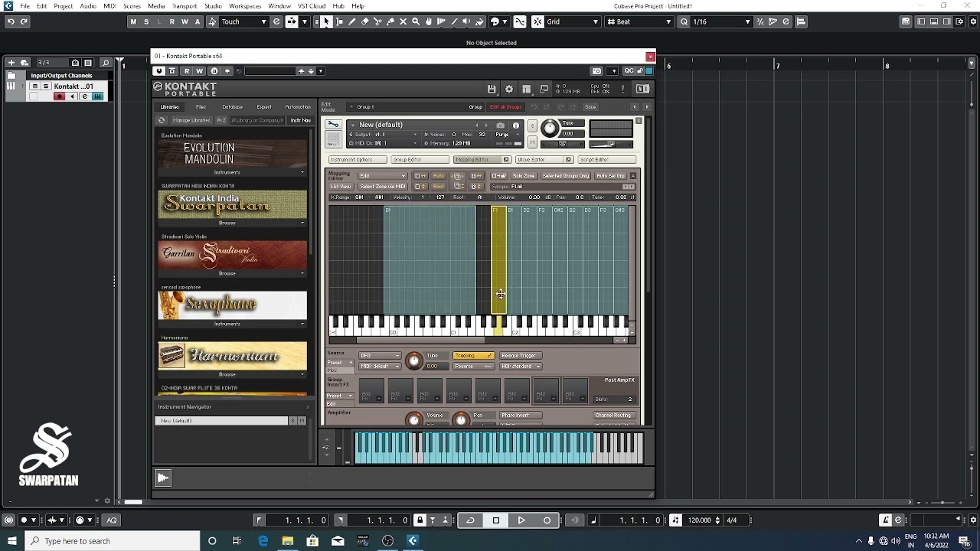Open the Beat grid type dropdown

point(639,21)
